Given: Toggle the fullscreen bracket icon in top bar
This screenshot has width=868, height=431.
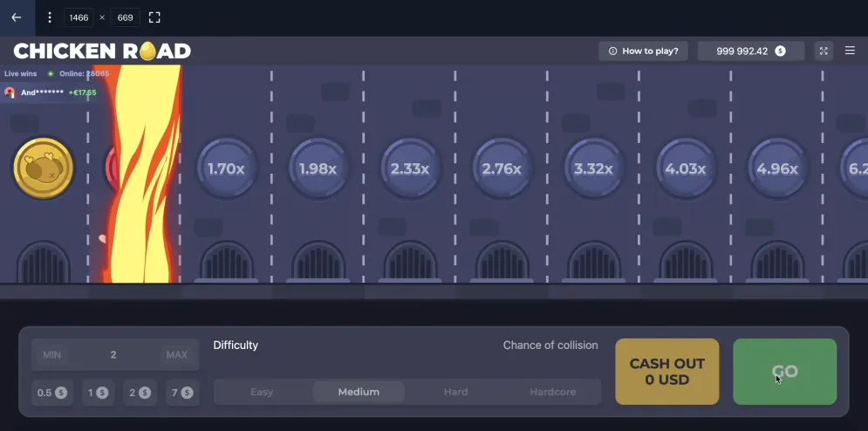Looking at the screenshot, I should tap(154, 17).
